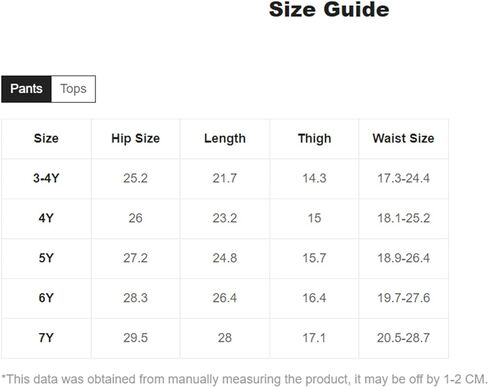This screenshot has width=488, height=387.
Task: Select the 3-4Y size row label
Action: (x=46, y=178)
